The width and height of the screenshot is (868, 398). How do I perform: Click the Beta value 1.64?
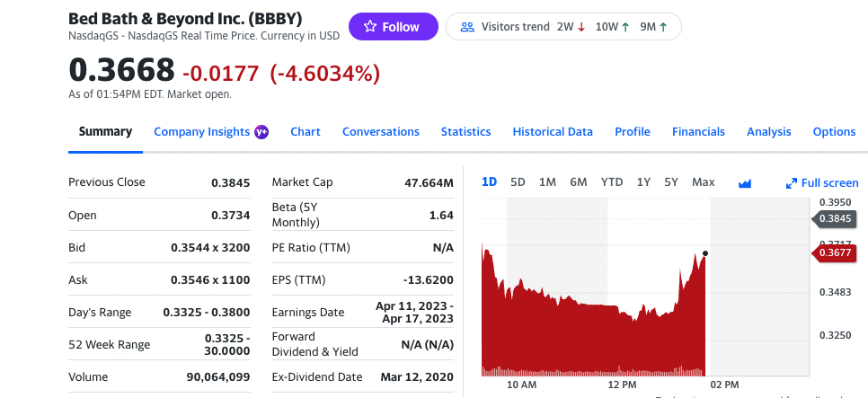(x=441, y=216)
